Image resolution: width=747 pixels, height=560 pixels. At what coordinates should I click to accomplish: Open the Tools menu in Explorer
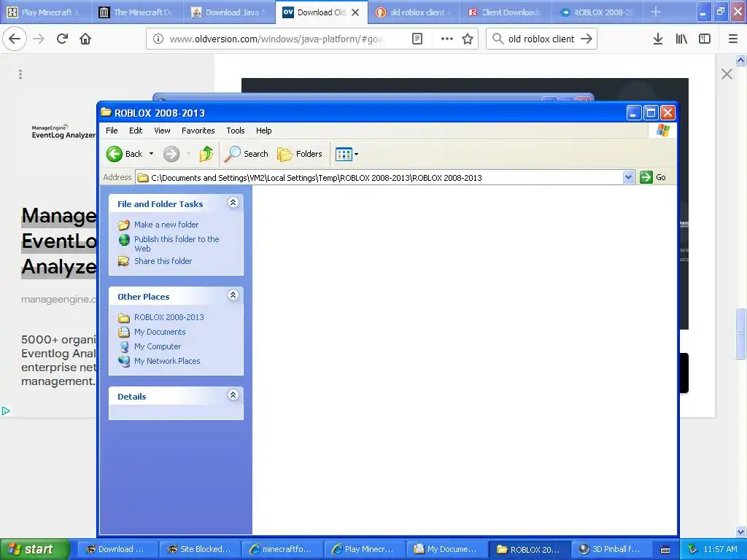pyautogui.click(x=236, y=131)
